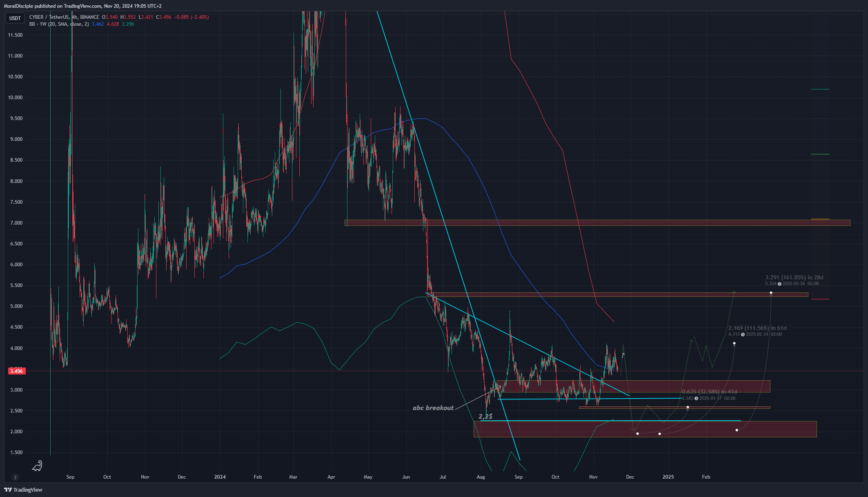Click the Mar time axis label
This screenshot has width=868, height=497.
[x=293, y=477]
